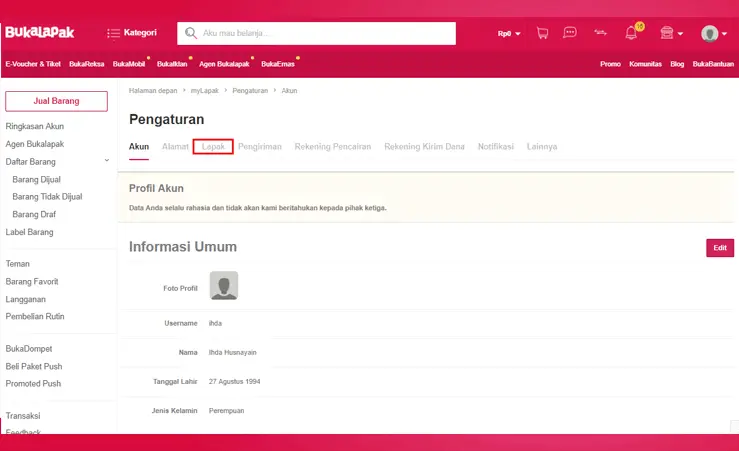
Task: Go to Promo link
Action: click(x=610, y=64)
